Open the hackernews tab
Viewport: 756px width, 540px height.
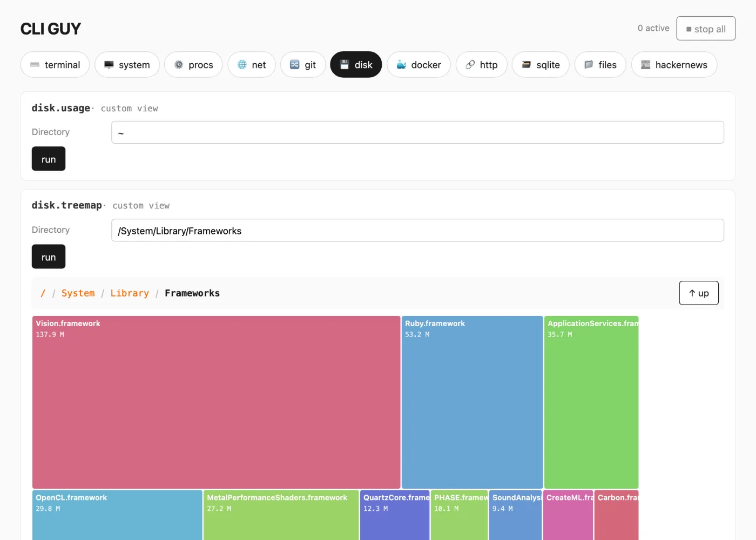pyautogui.click(x=674, y=65)
